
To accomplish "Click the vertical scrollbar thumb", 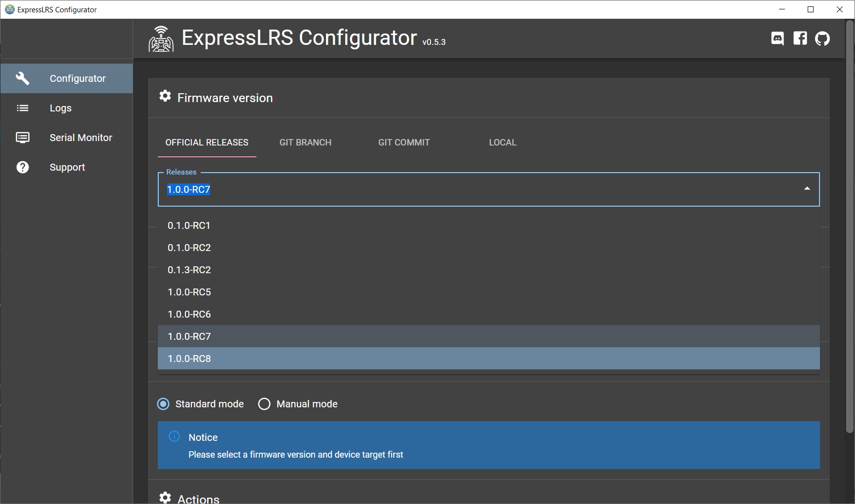I will (x=850, y=227).
